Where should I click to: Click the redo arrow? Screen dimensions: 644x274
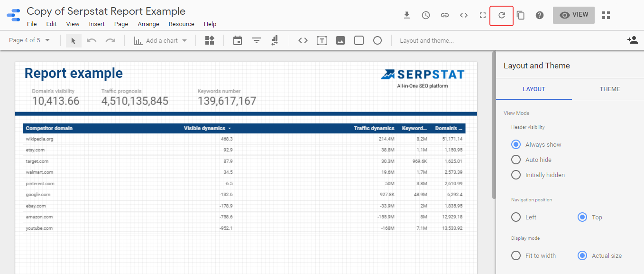click(110, 40)
